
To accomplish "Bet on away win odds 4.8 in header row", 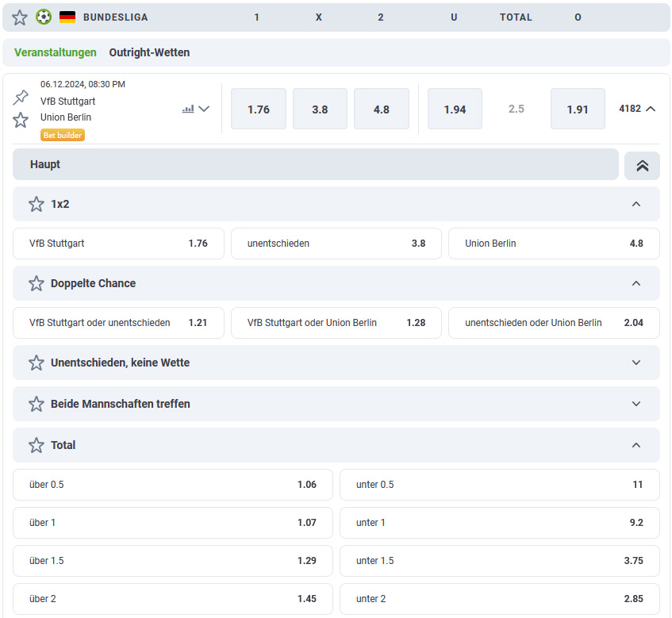I will 382,109.
